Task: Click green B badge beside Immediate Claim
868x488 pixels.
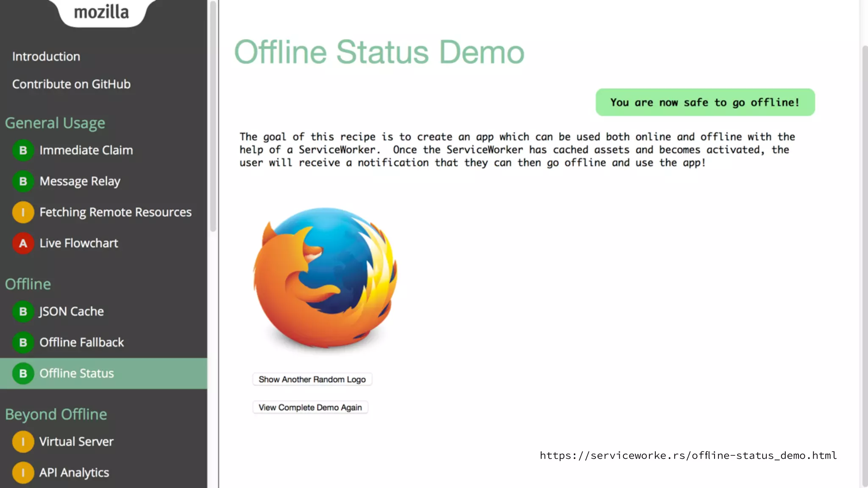Action: (x=23, y=150)
